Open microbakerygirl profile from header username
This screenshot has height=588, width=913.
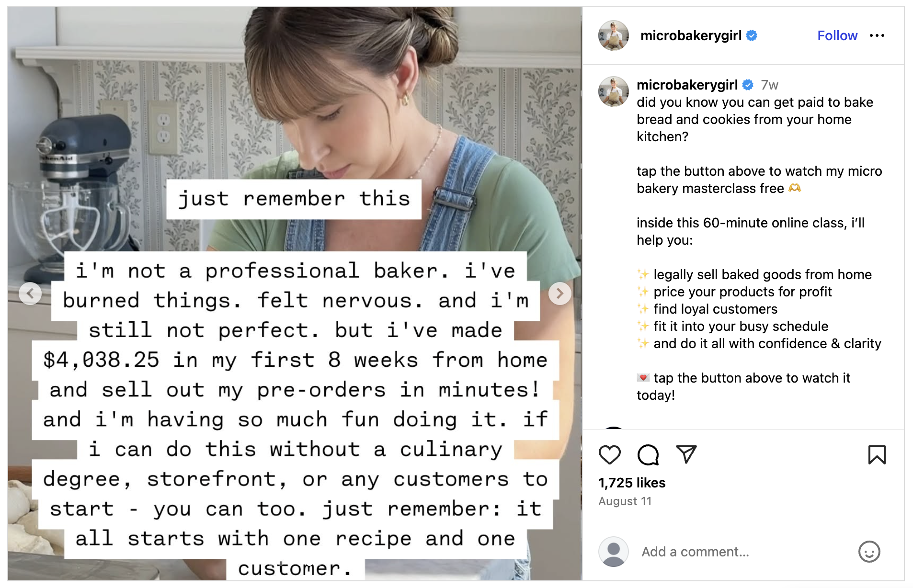pyautogui.click(x=690, y=36)
